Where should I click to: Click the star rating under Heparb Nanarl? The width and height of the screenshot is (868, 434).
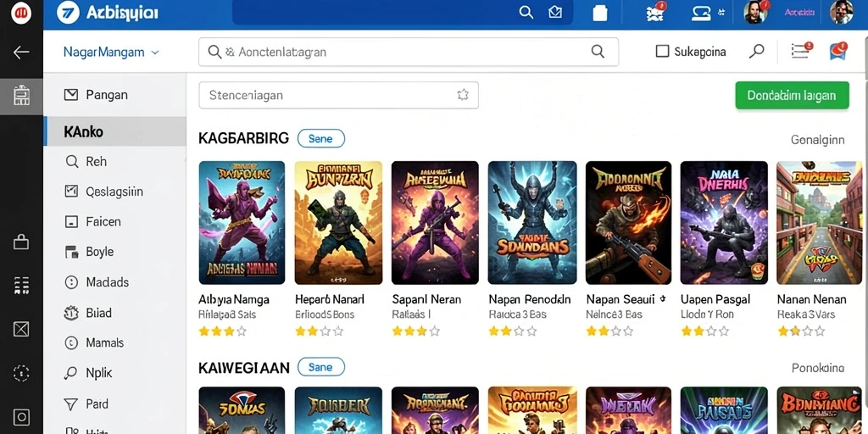[319, 331]
